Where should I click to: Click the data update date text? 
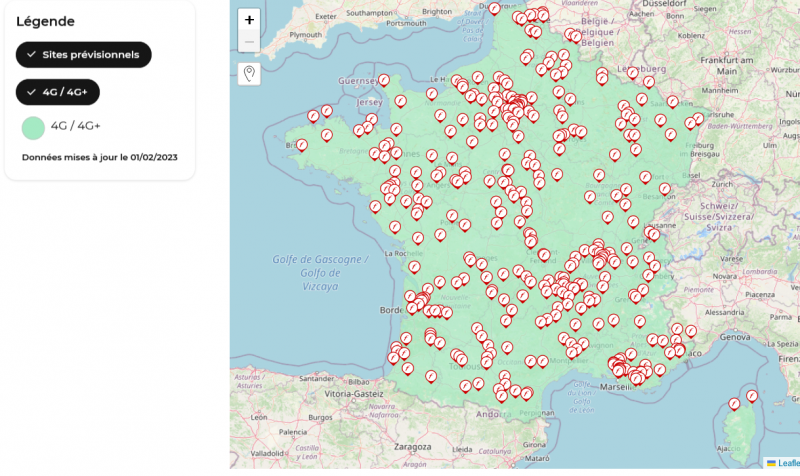(x=99, y=157)
